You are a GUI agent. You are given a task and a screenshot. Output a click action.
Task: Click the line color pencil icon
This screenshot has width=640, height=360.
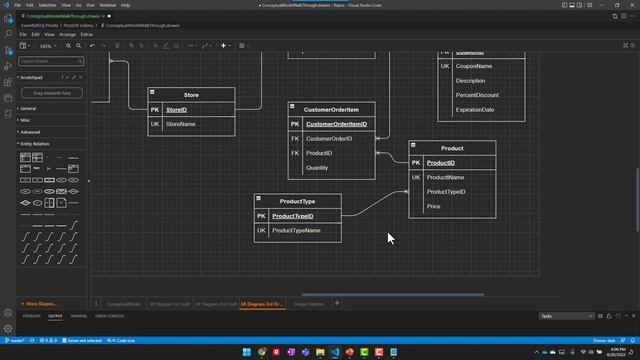(x=166, y=46)
